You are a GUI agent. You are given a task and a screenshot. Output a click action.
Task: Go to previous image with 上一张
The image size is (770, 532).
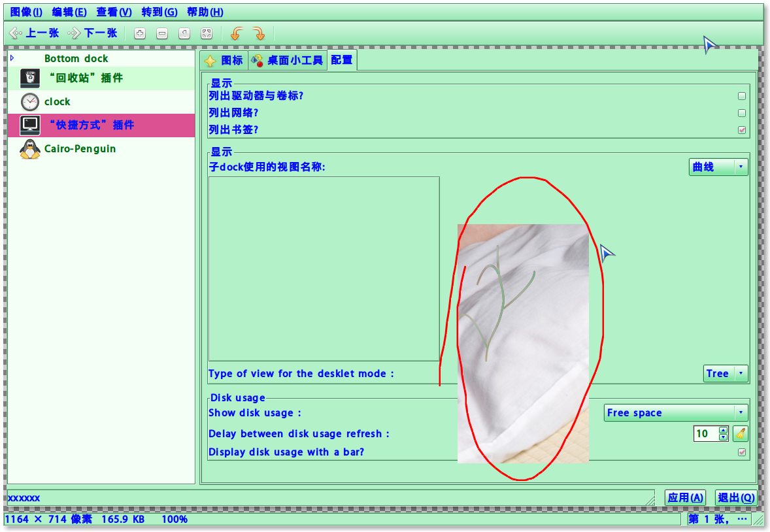click(35, 33)
